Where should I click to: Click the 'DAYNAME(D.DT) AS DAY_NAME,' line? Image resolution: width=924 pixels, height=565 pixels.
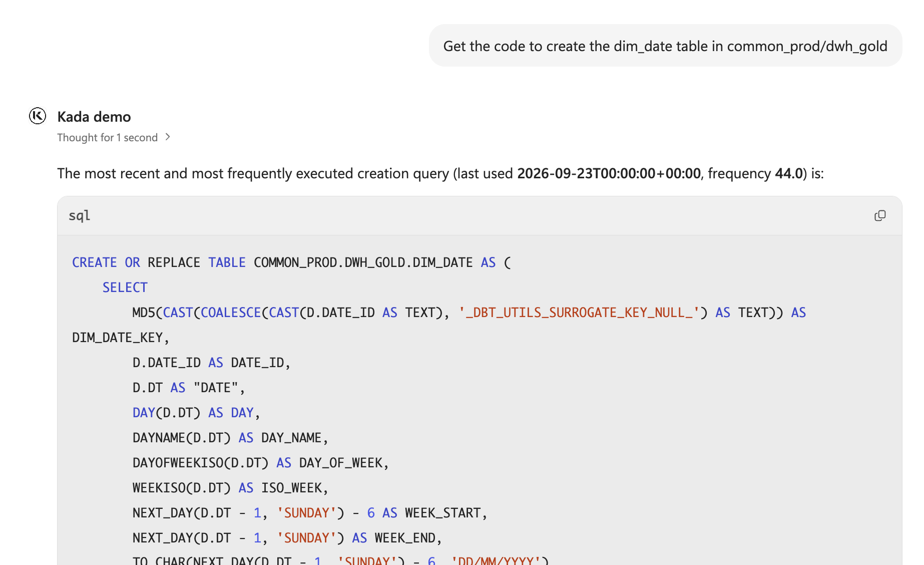(x=230, y=438)
